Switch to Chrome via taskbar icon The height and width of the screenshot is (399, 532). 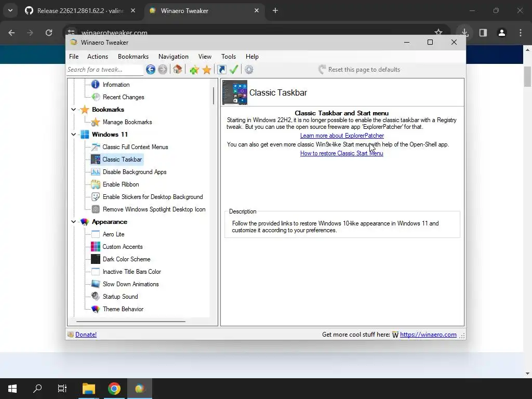(114, 389)
